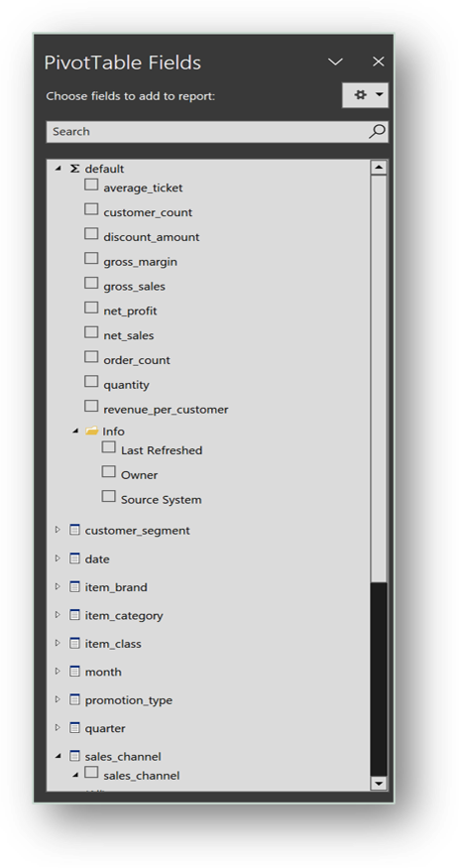Check the discount_amount field
The image size is (459, 868).
(91, 233)
